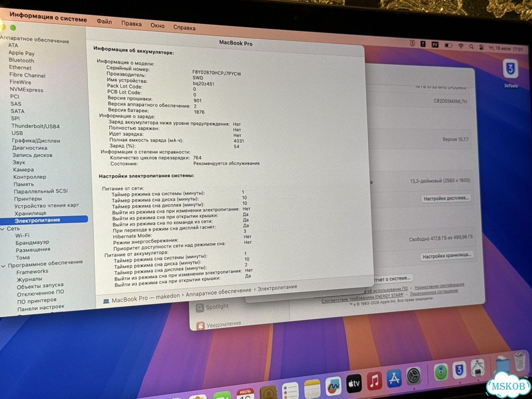Image resolution: width=532 pixels, height=399 pixels.
Task: Select Bluetooth in the hardware list
Action: click(22, 60)
